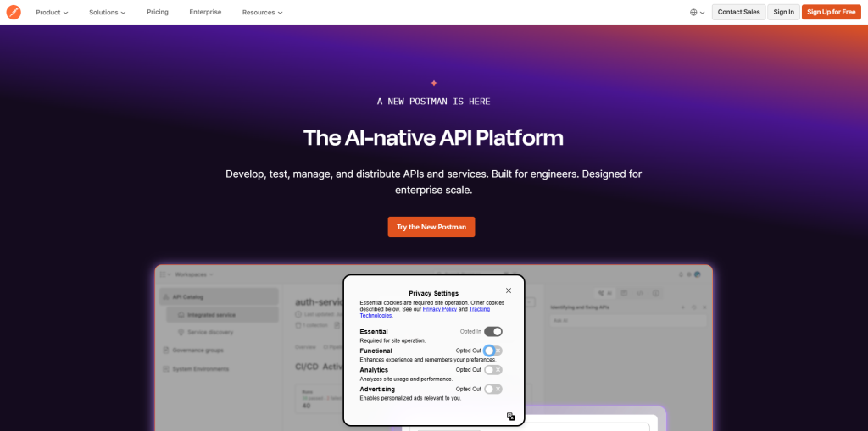Expand the Solutions dropdown menu

(108, 12)
